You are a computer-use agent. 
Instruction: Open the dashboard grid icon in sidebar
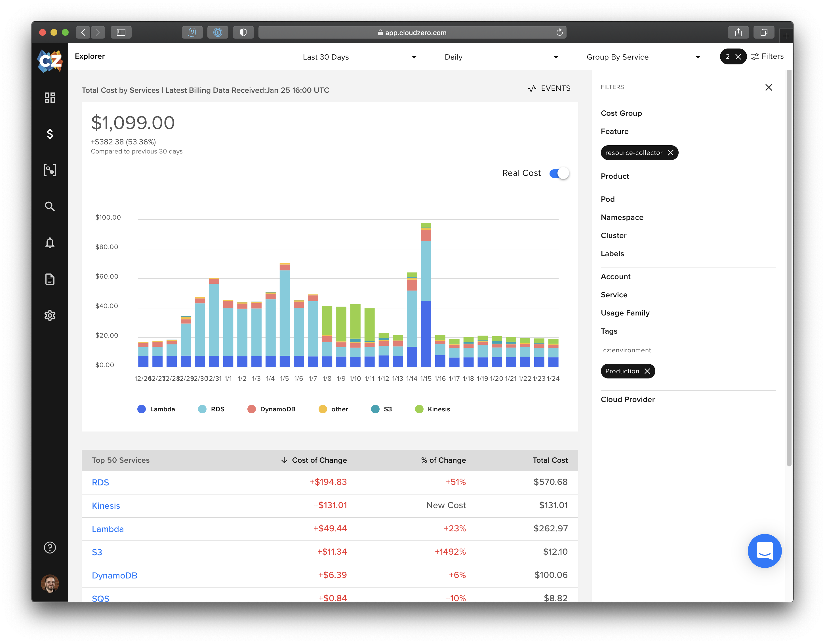click(50, 97)
